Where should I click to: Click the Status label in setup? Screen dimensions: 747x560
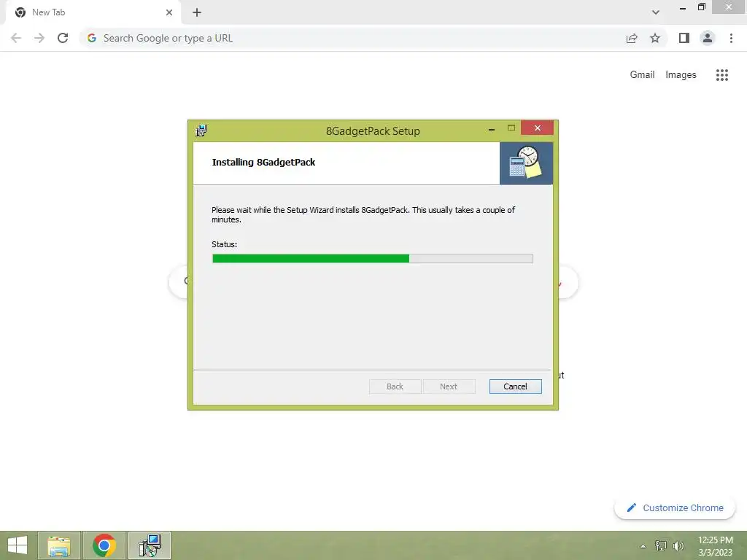click(224, 244)
